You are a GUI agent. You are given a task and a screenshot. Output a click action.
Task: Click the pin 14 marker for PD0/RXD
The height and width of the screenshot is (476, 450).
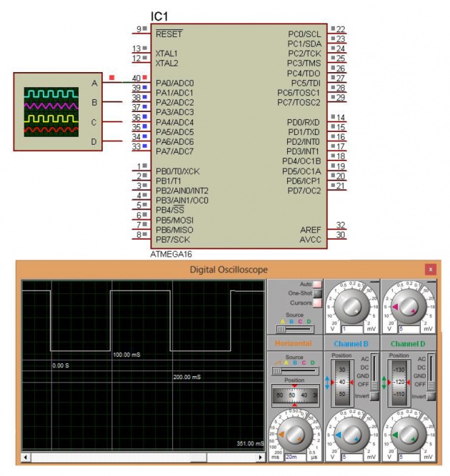pyautogui.click(x=333, y=116)
